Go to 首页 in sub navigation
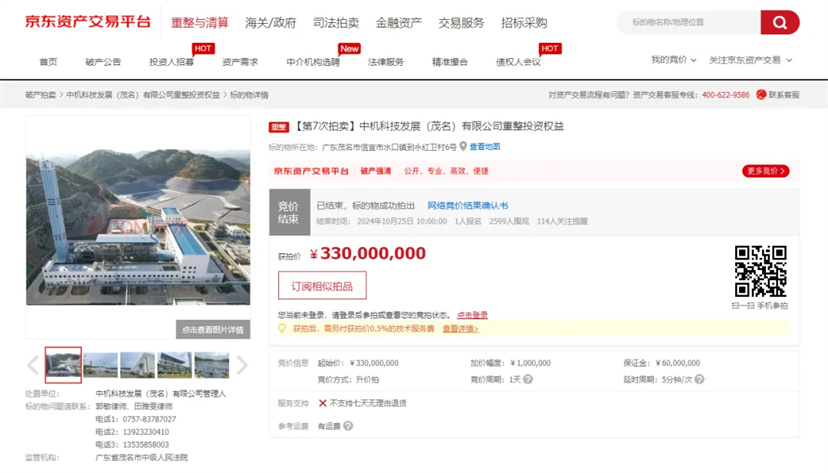Screen dimensions: 828x473 tap(48, 62)
